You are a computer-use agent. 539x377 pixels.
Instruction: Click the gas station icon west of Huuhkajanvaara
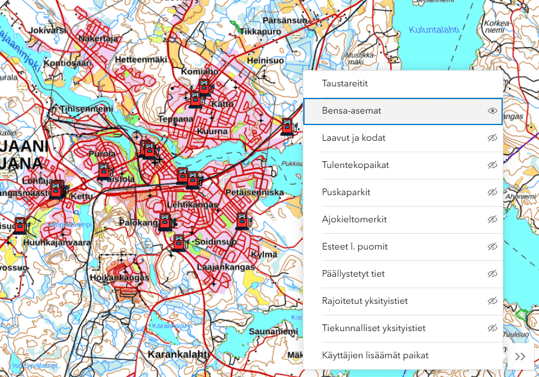20,225
